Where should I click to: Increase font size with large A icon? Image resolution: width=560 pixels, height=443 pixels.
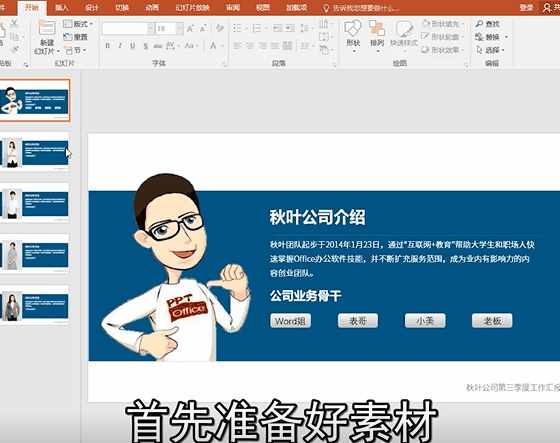pos(190,29)
